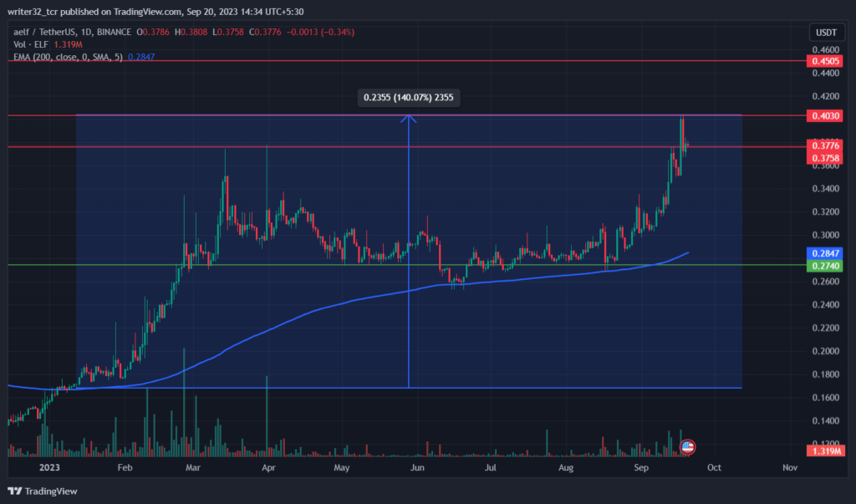Click the EMA (200, close, 0, SMA, 5) legend

(x=68, y=57)
